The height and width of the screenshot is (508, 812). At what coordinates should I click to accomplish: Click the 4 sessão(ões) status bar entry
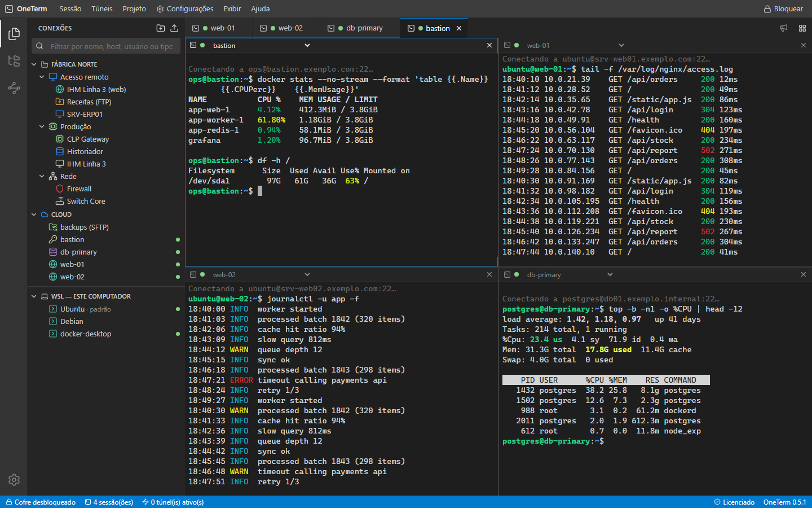click(109, 502)
